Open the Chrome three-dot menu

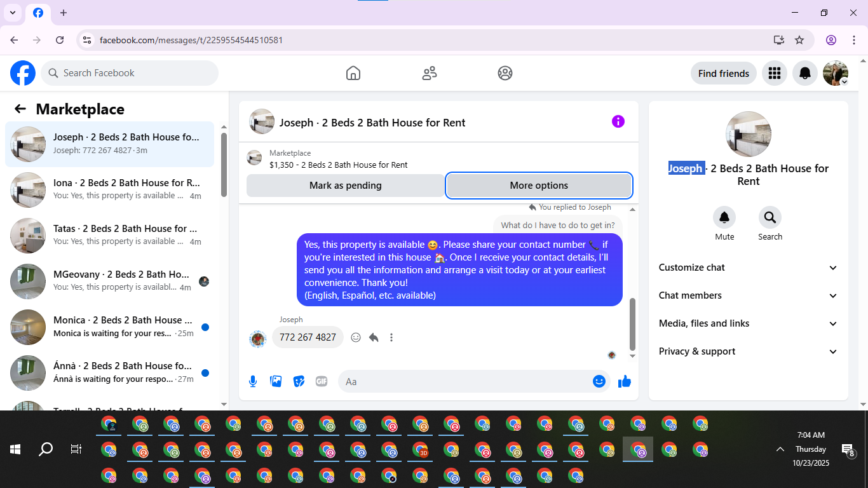[x=854, y=40]
